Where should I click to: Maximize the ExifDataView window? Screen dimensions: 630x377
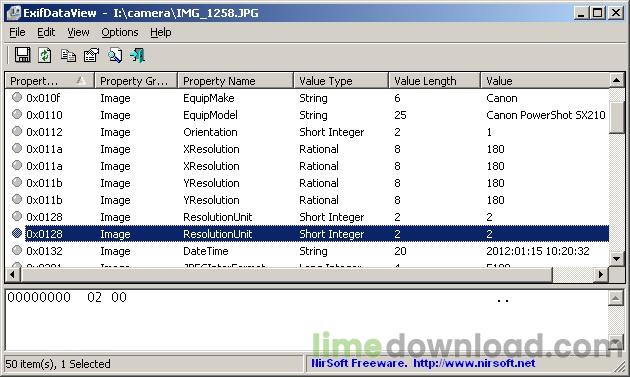597,13
